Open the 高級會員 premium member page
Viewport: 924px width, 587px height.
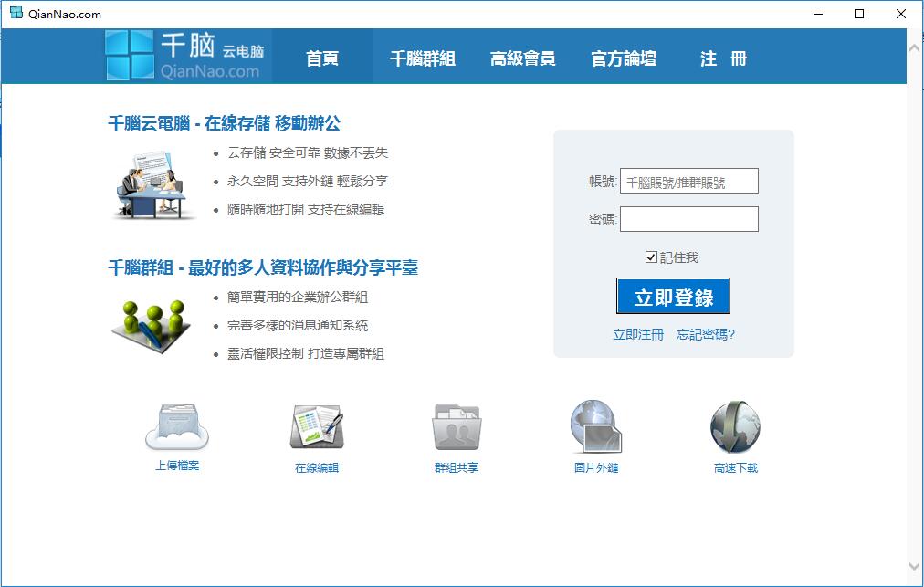(x=522, y=58)
